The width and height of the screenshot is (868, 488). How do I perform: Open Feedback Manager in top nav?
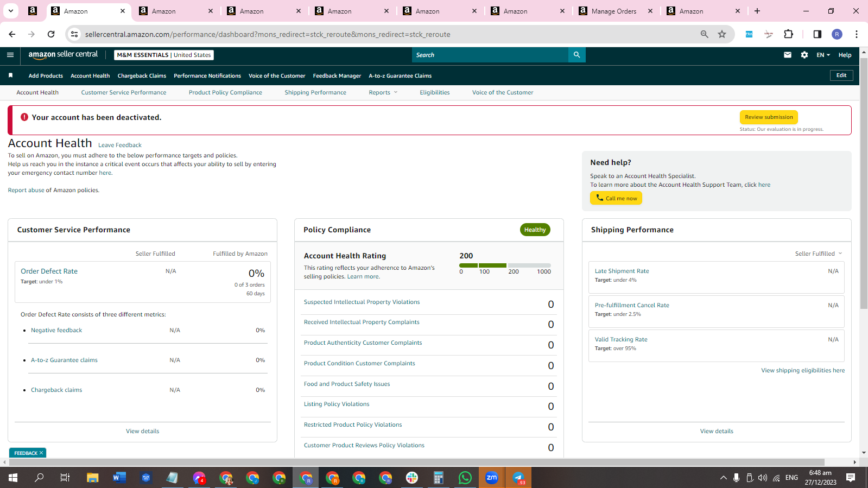(337, 75)
